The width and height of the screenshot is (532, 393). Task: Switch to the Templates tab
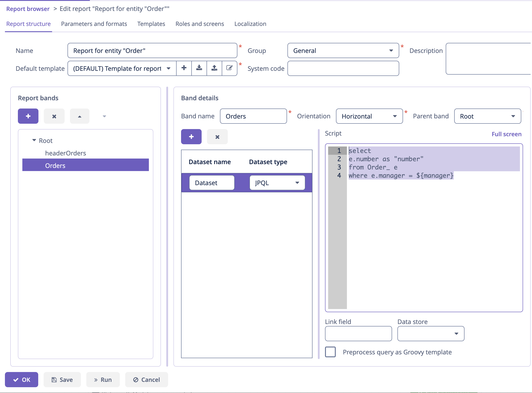click(x=151, y=24)
